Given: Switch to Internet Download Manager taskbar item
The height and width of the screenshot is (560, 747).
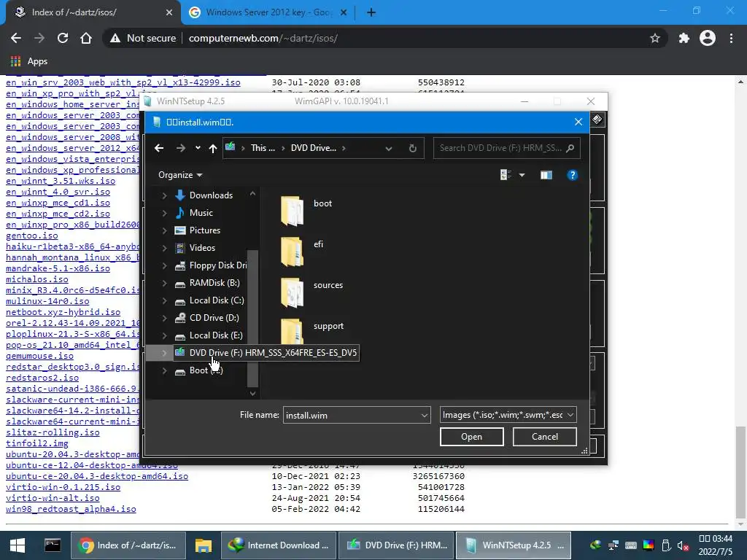Looking at the screenshot, I should pos(279,545).
